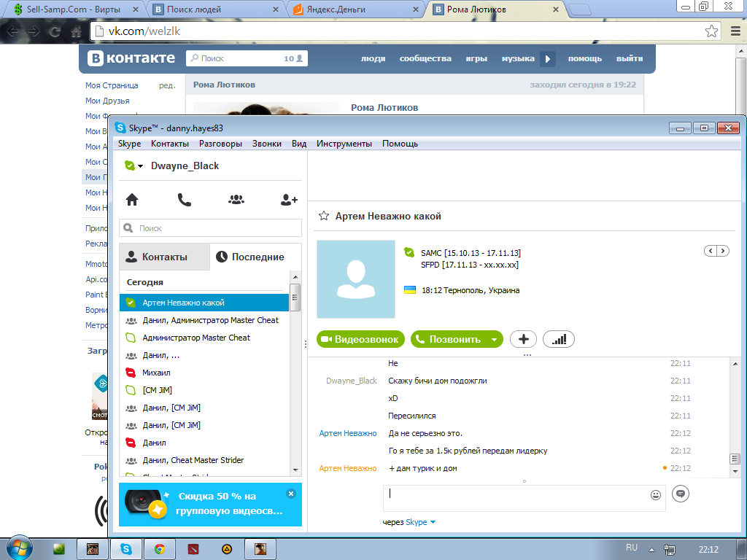The image size is (747, 560).
Task: Click the RU language indicator in the tray
Action: pos(632,548)
